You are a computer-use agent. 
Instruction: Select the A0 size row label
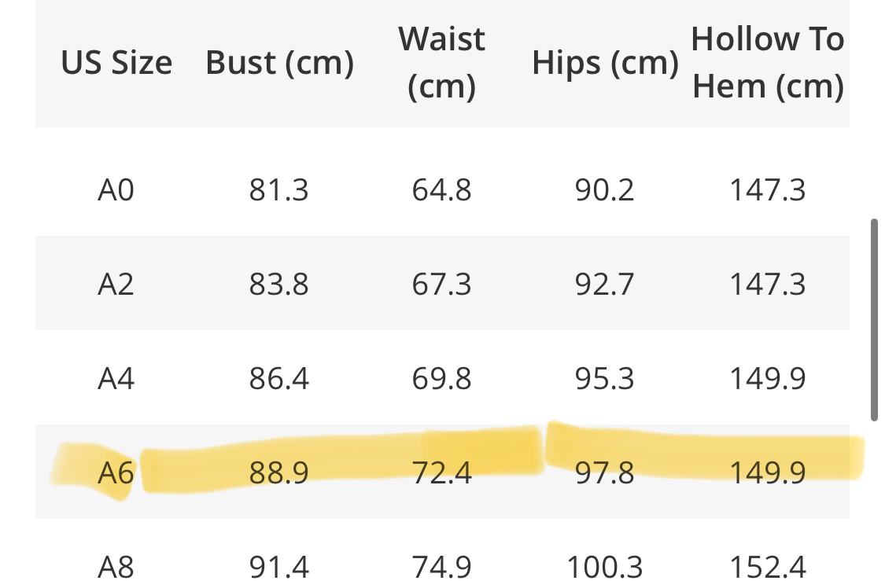click(116, 190)
